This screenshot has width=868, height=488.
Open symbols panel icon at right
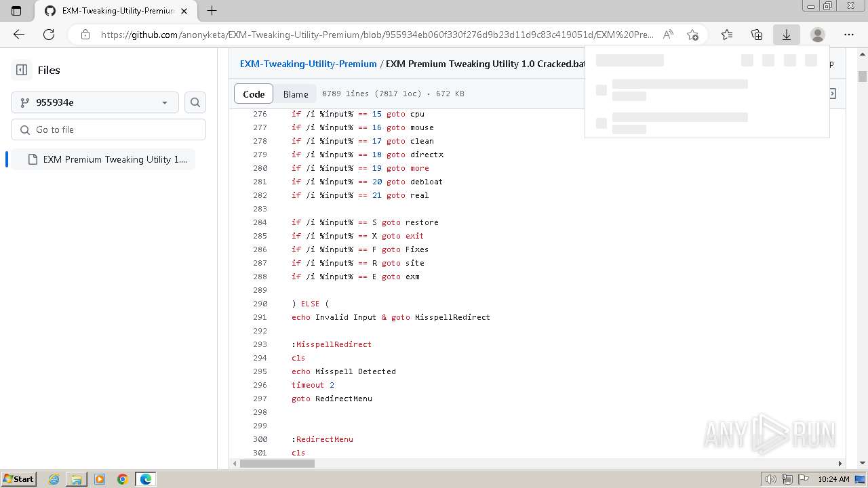(x=832, y=94)
